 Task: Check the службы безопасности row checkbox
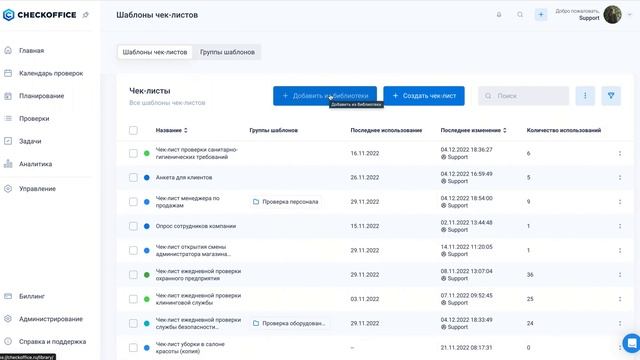[133, 323]
